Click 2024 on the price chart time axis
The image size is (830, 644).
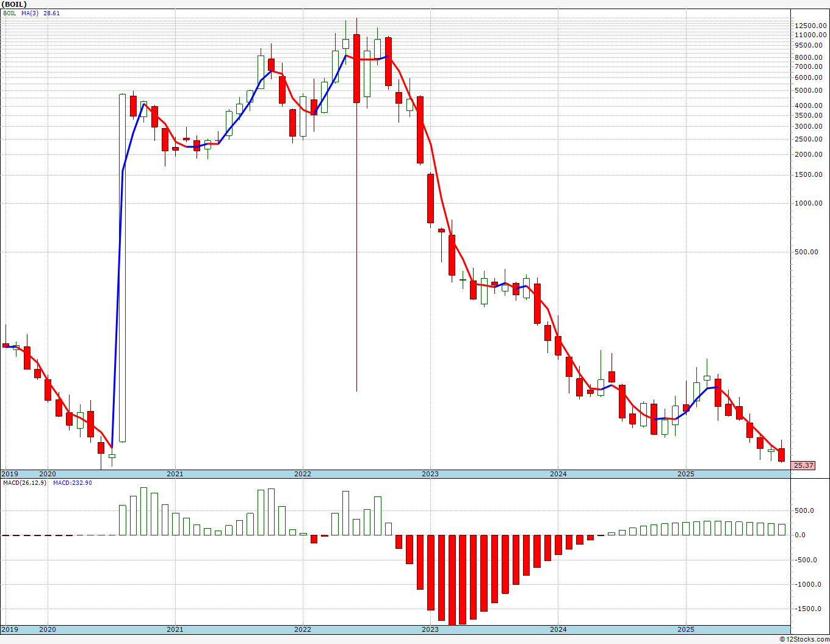point(558,474)
